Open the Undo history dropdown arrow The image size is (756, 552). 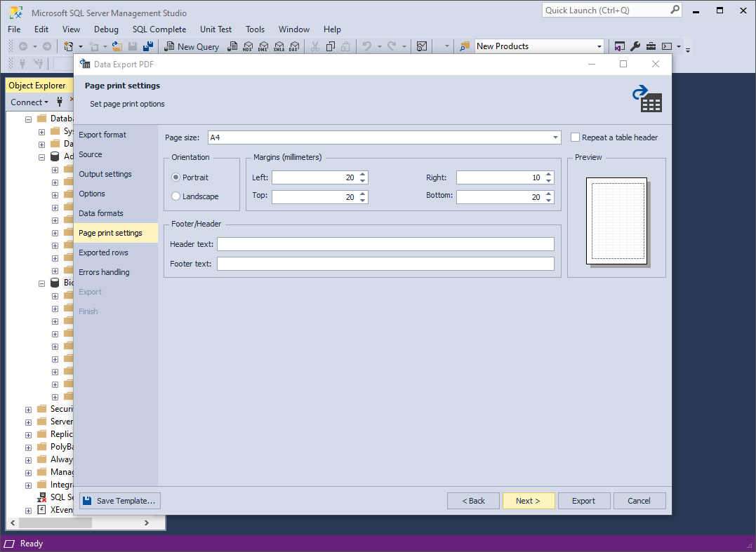point(380,46)
